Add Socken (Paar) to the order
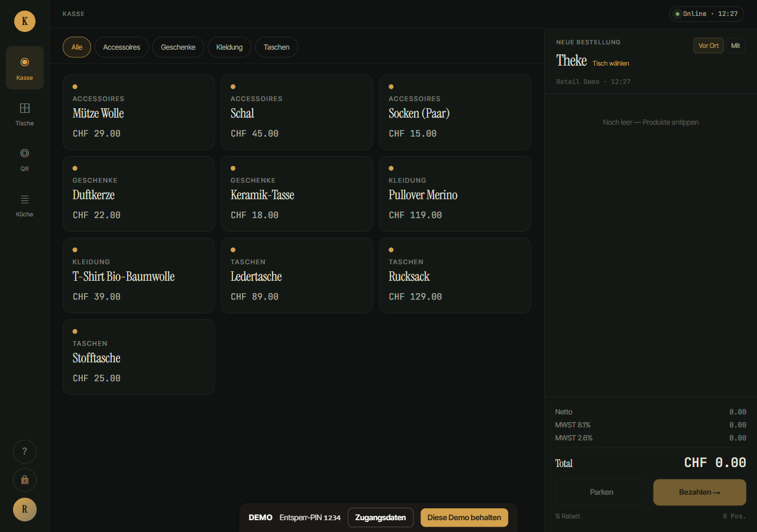 455,112
